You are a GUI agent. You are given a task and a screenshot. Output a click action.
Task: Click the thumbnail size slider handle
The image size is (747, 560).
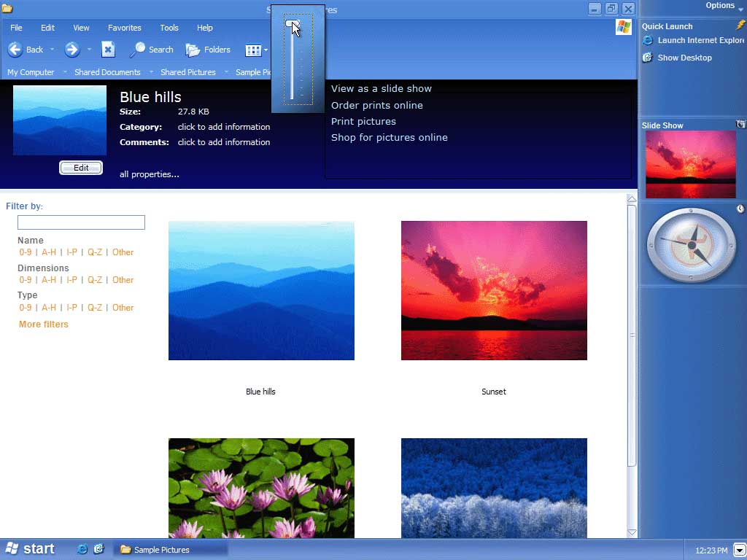292,24
